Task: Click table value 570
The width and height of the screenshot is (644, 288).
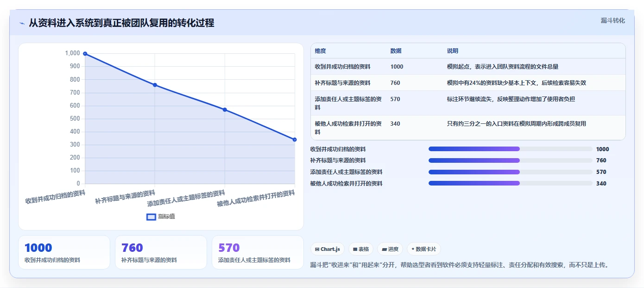Action: [x=395, y=99]
